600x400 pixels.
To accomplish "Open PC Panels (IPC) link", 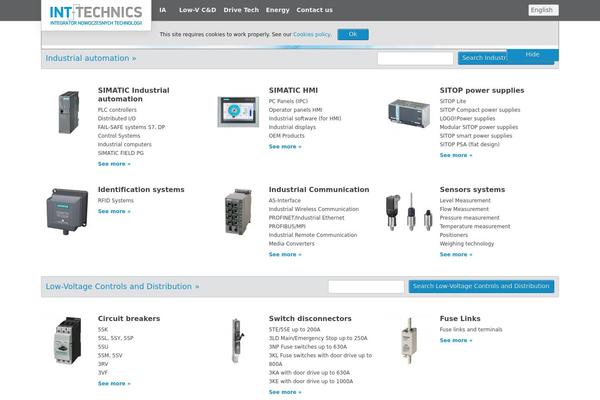I will coord(288,101).
